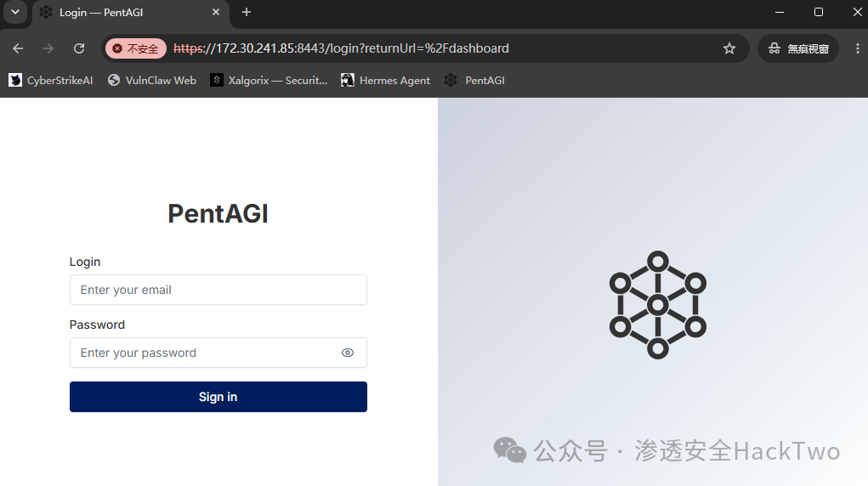Maximize the browser window
868x486 pixels.
click(x=819, y=12)
